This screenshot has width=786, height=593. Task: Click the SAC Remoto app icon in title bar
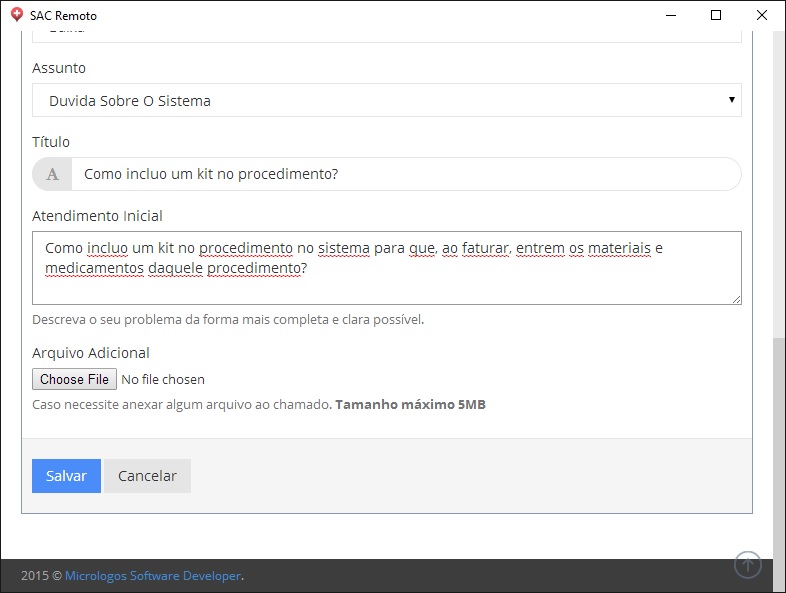tap(15, 15)
